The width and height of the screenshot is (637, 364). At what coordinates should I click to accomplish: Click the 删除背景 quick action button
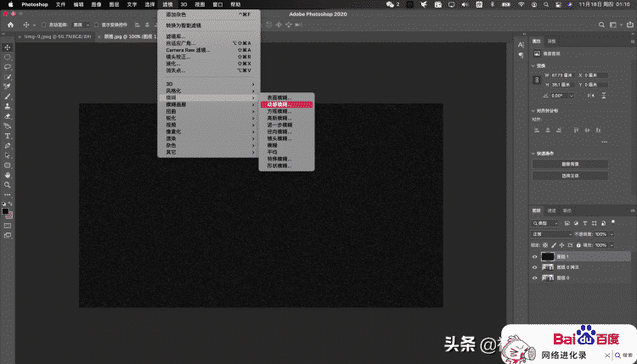pyautogui.click(x=570, y=164)
